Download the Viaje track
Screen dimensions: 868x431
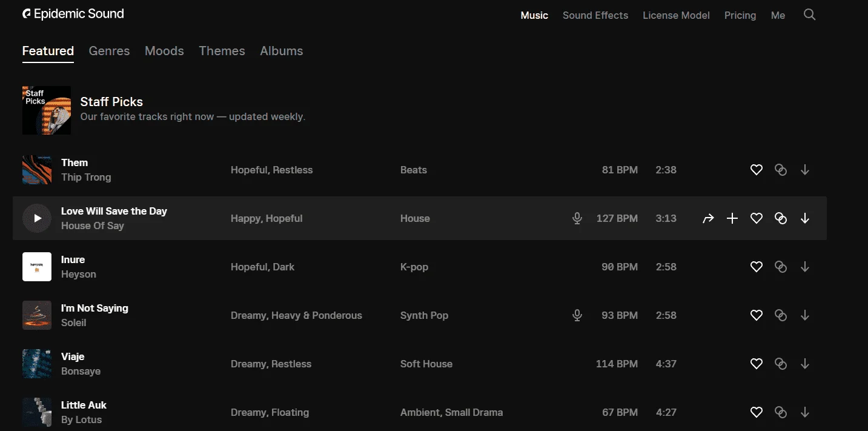(x=805, y=364)
